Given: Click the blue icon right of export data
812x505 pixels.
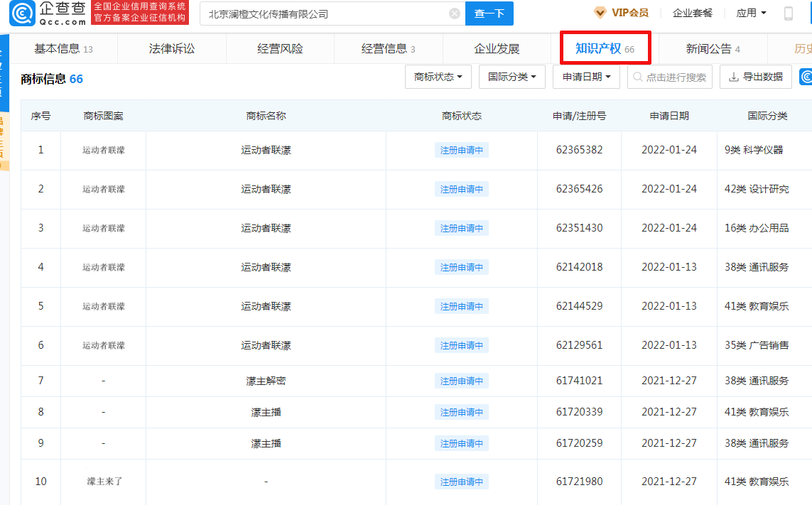Looking at the screenshot, I should (x=806, y=77).
